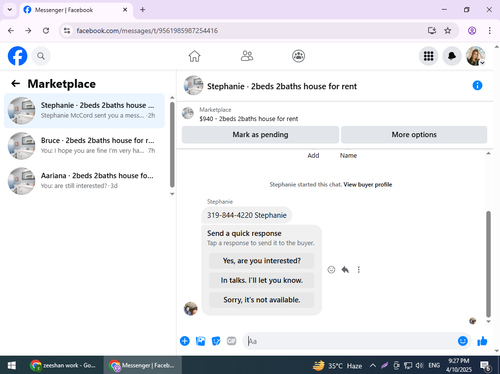Open the View buyer profile link
The height and width of the screenshot is (374, 500).
(368, 185)
